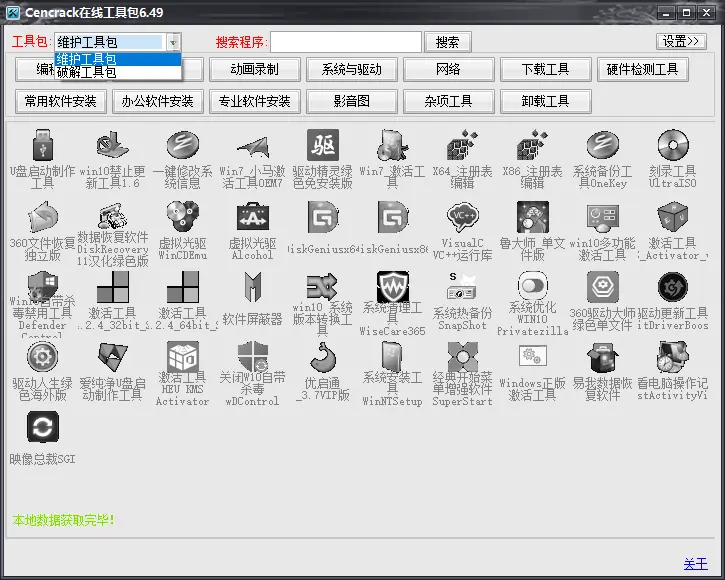
Task: Open 驱动精灵绿色免安装版
Action: tap(323, 146)
